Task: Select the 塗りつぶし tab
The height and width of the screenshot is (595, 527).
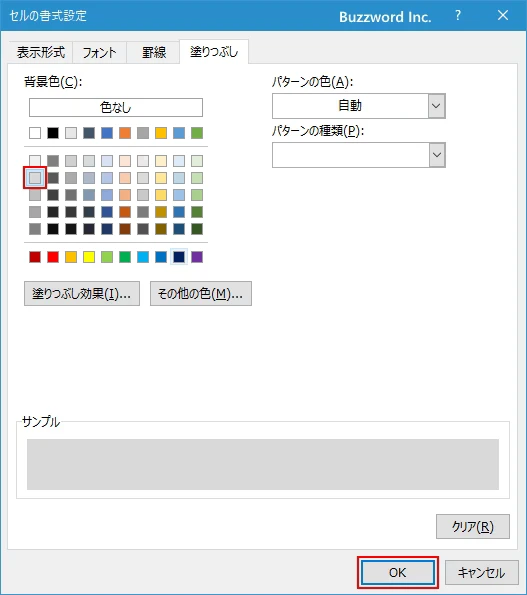Action: (214, 52)
